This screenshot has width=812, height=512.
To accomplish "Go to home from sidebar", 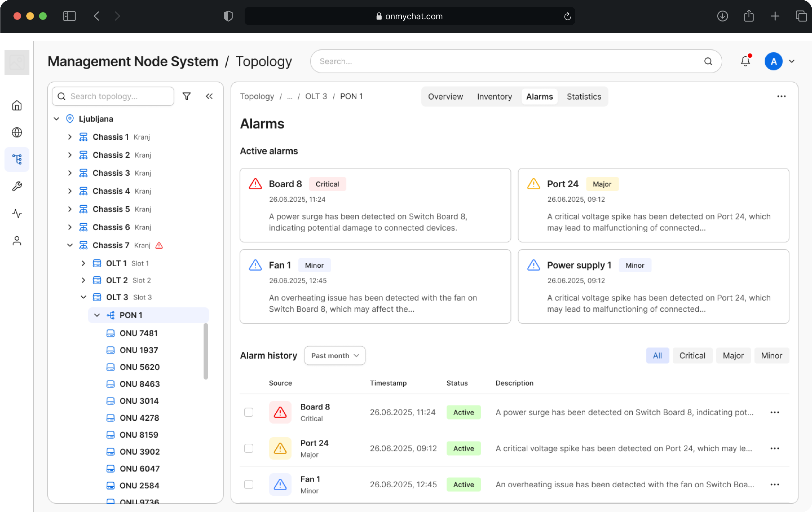I will [17, 106].
